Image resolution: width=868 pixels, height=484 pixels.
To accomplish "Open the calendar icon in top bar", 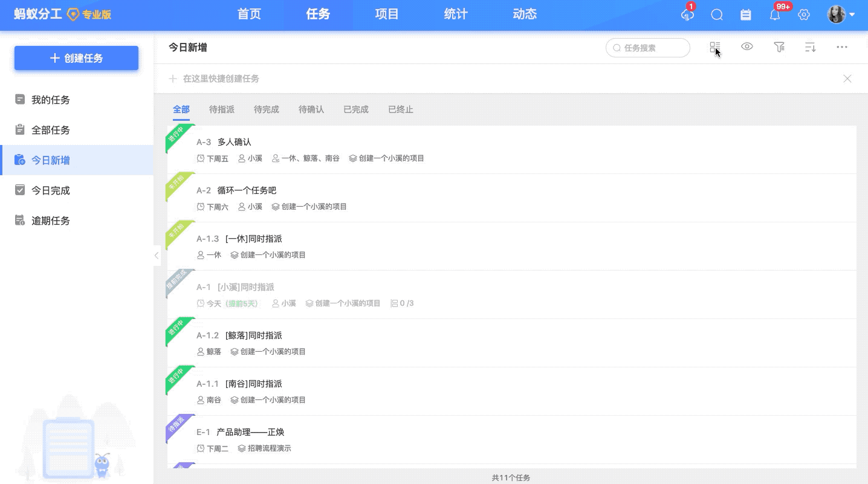I will pyautogui.click(x=746, y=15).
